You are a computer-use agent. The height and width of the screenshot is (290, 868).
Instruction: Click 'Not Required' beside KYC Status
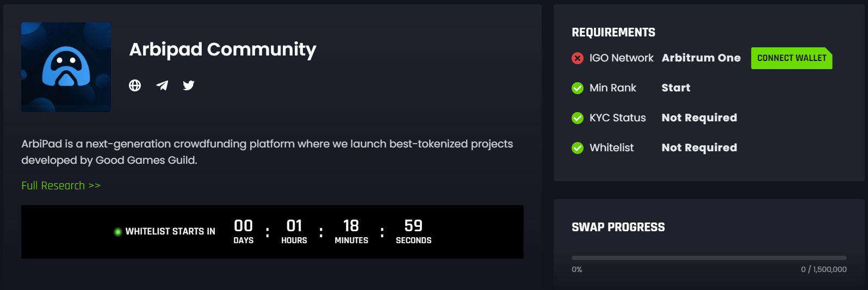[x=699, y=118]
